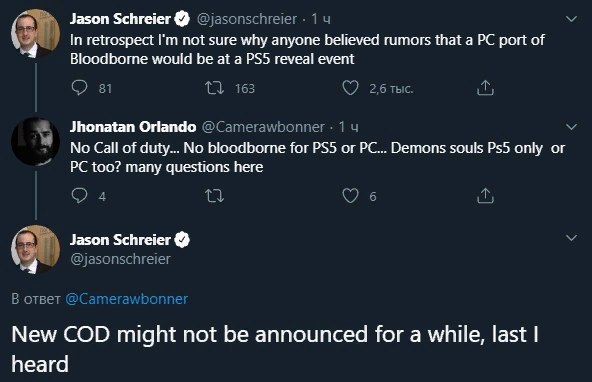
Task: Open Jhonatan Orlando's profile name
Action: (133, 127)
